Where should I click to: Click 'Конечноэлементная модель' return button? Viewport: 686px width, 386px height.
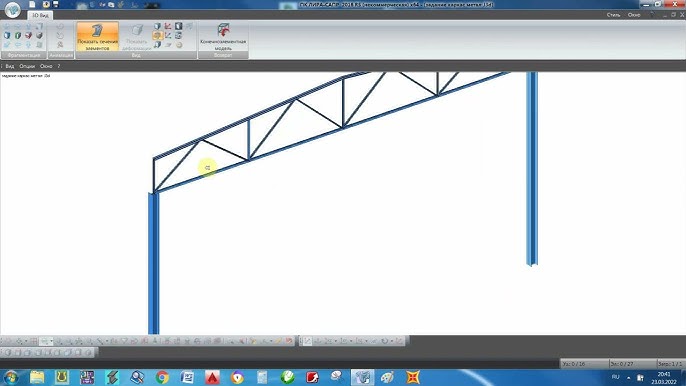click(x=223, y=36)
